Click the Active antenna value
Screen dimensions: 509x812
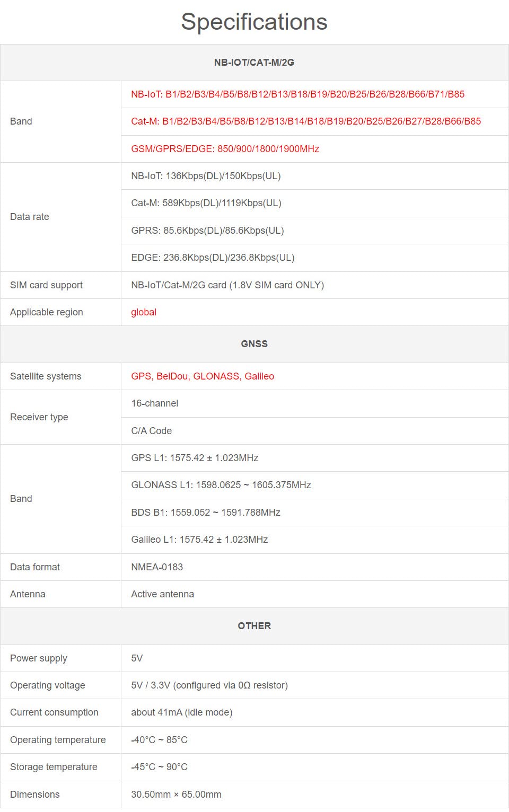[x=162, y=594]
